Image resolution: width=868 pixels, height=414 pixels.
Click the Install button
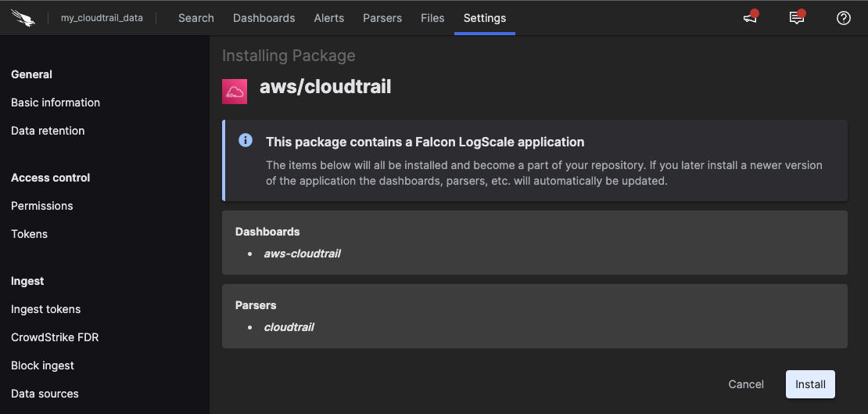pos(810,384)
